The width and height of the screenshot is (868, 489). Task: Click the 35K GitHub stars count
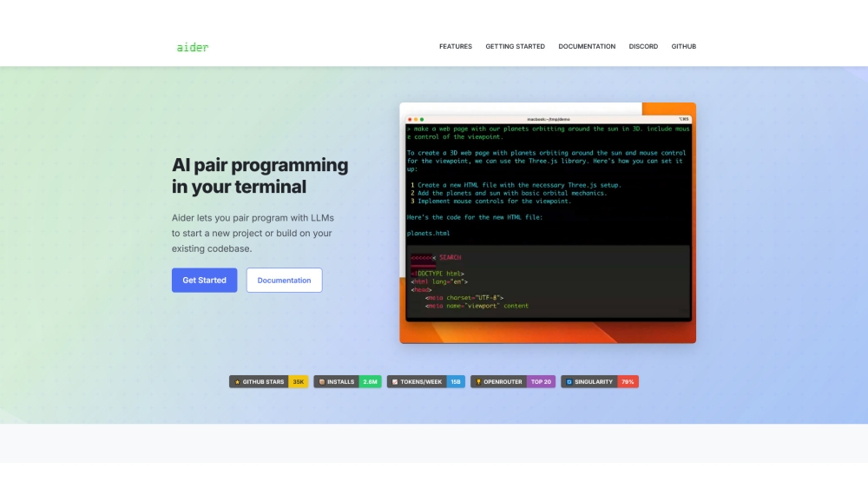[x=298, y=381]
